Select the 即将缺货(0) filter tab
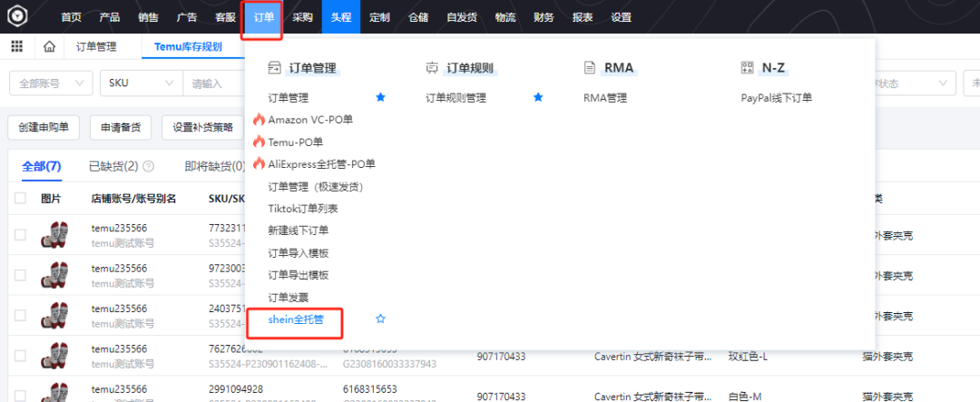The image size is (980, 402). [214, 166]
